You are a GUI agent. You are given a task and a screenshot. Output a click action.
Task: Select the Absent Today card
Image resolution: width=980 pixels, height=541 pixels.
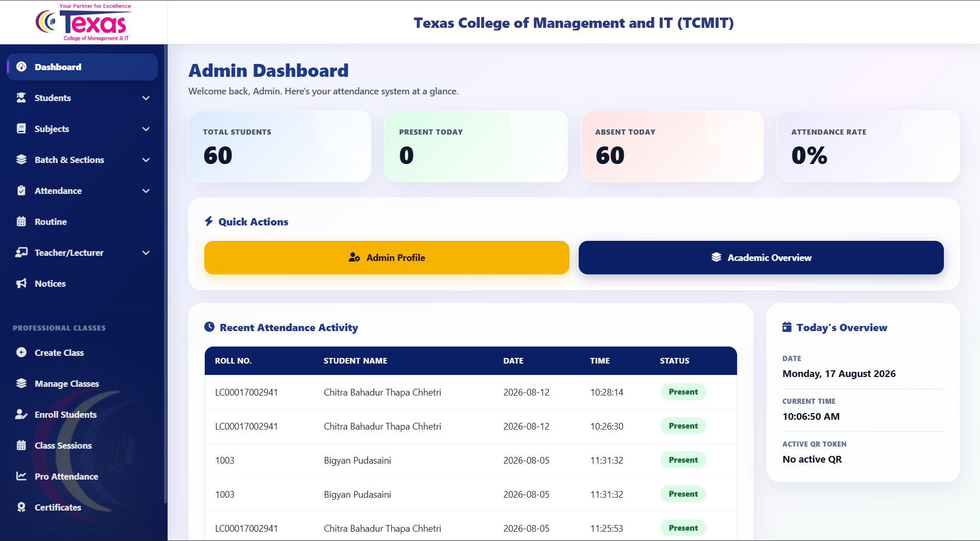672,146
